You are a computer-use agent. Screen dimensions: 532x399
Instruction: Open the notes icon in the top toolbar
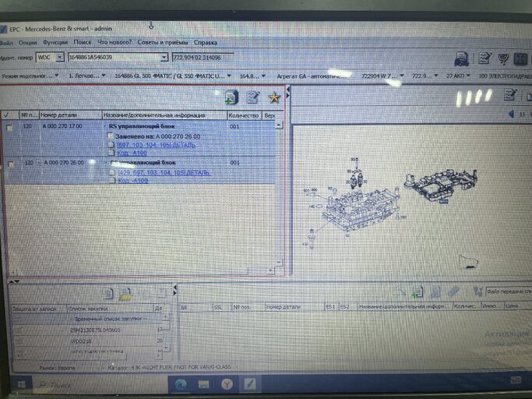[x=484, y=58]
